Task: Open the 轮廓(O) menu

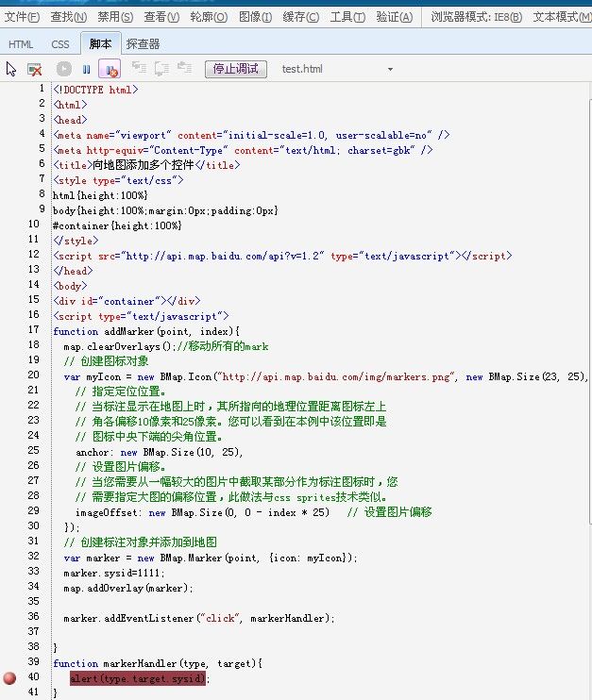Action: (209, 17)
